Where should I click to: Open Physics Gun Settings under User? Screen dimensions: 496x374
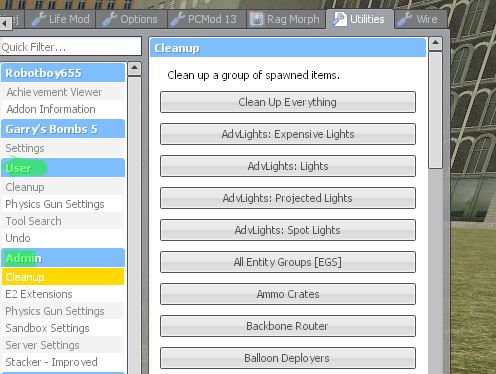coord(63,204)
